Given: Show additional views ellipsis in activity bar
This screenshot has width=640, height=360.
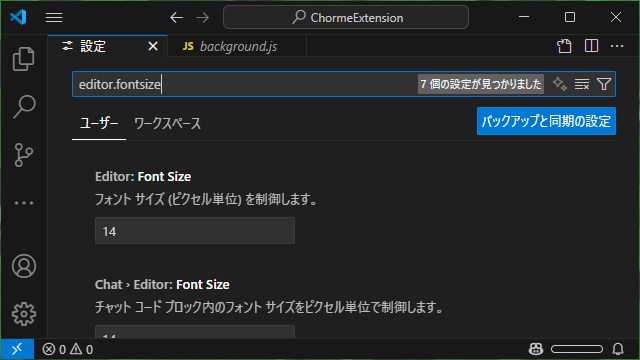Looking at the screenshot, I should tap(24, 203).
